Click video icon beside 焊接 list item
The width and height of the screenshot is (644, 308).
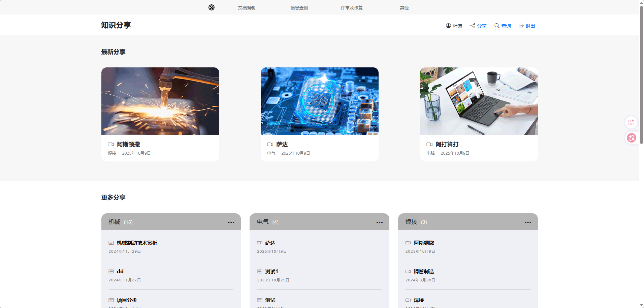[408, 300]
